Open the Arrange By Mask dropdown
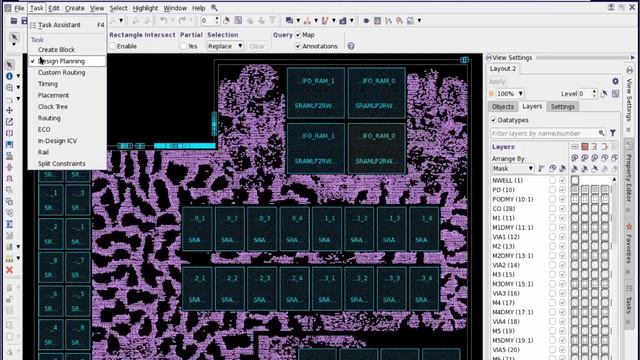Viewport: 640px width, 360px height. [x=513, y=168]
